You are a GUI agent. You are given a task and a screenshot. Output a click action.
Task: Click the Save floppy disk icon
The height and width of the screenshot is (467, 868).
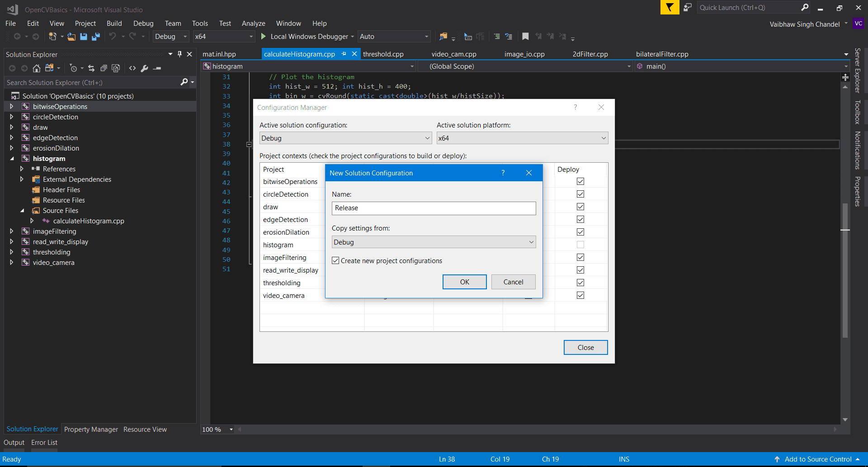[x=84, y=37]
